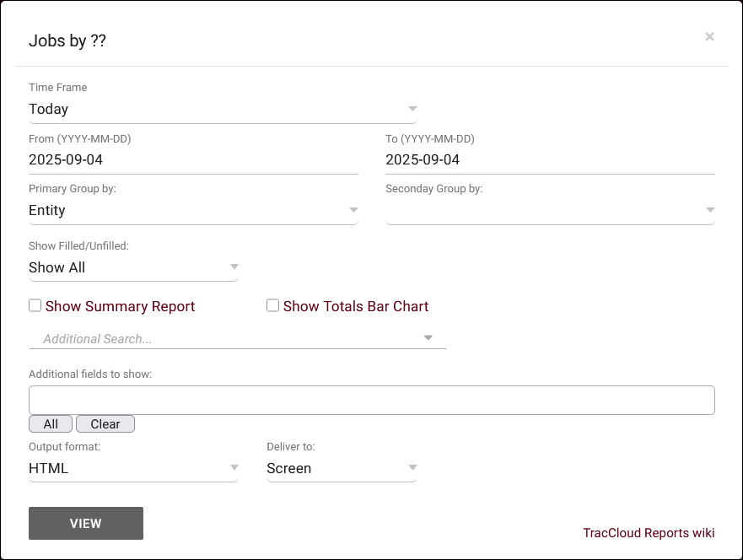Click the Show Totals Bar Chart label text
Screen dimensions: 743x560
[x=356, y=306]
